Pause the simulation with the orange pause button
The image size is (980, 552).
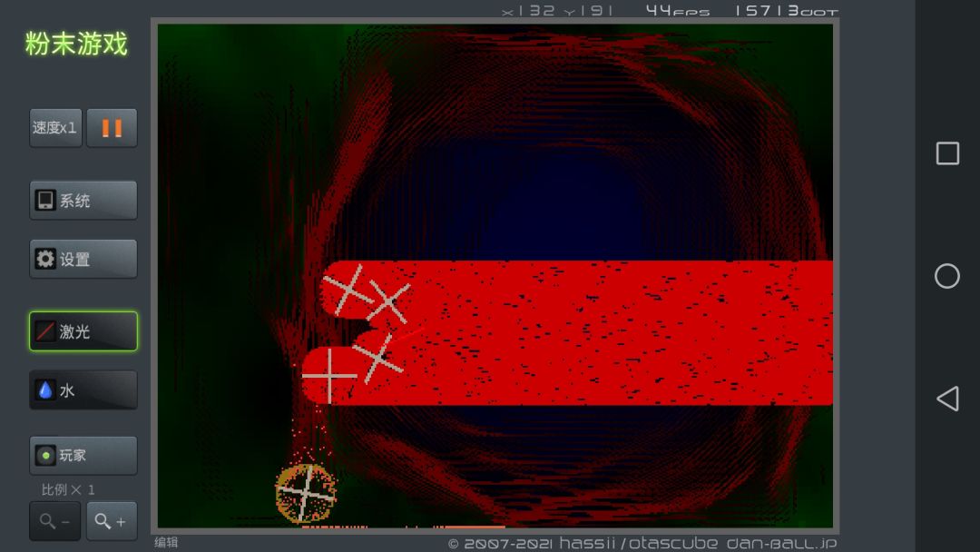tap(112, 128)
